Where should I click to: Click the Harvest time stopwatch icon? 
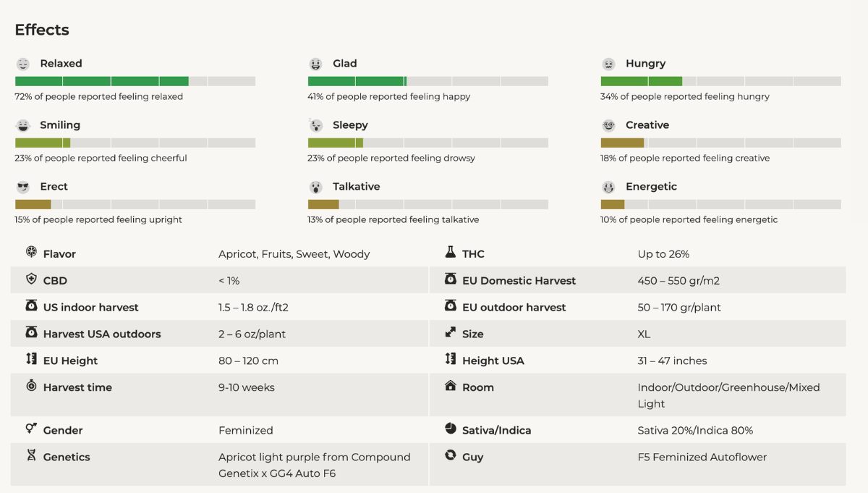(31, 387)
